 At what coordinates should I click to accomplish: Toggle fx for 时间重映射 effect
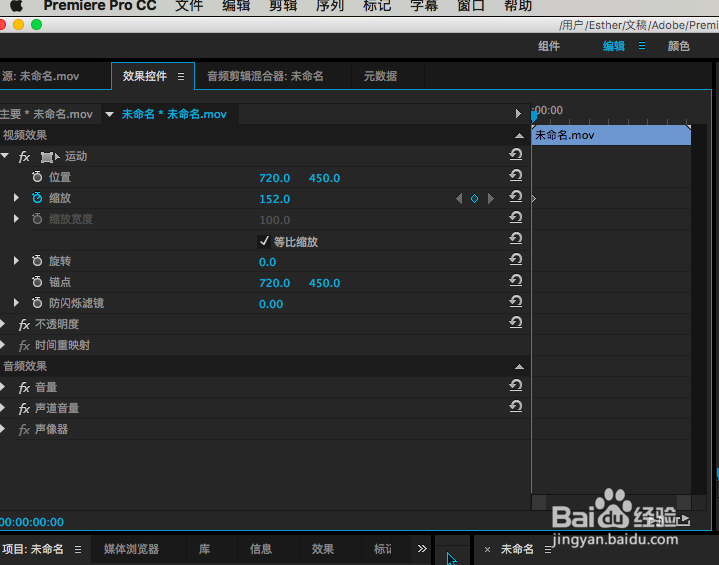(24, 346)
